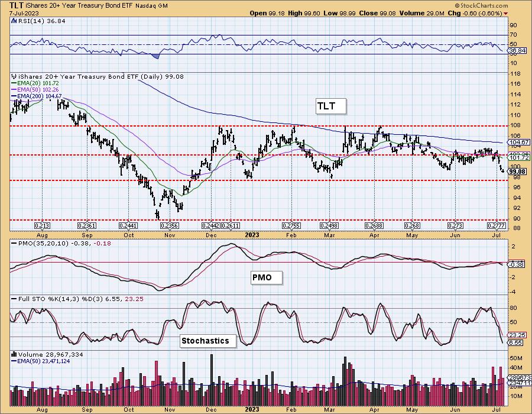Click the iShares Daily 99.08 panel title
The width and height of the screenshot is (532, 414).
[x=101, y=77]
